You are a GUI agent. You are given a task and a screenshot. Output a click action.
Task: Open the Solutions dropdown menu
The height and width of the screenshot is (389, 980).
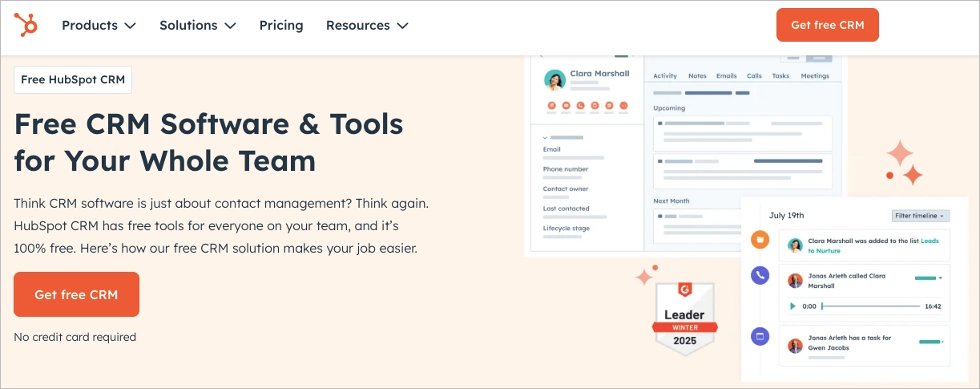coord(197,26)
